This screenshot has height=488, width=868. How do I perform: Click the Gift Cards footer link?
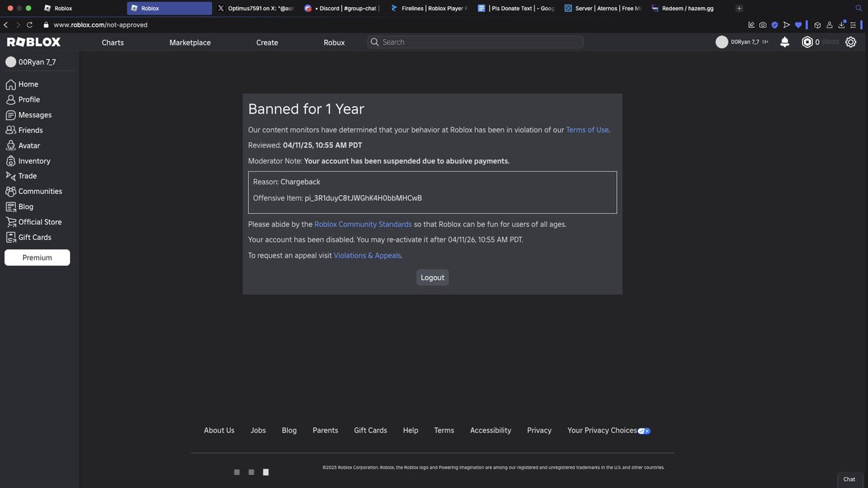tap(370, 430)
